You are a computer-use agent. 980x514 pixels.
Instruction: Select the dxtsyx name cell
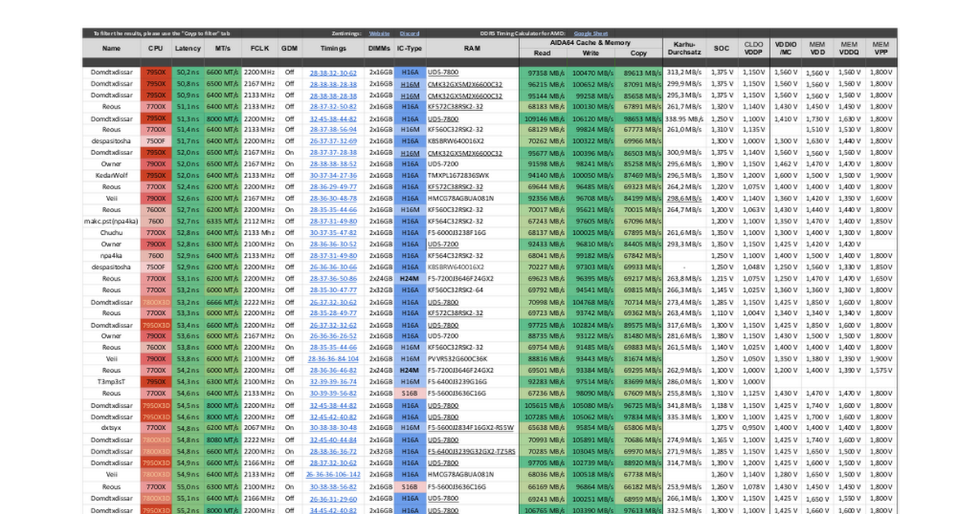111,428
